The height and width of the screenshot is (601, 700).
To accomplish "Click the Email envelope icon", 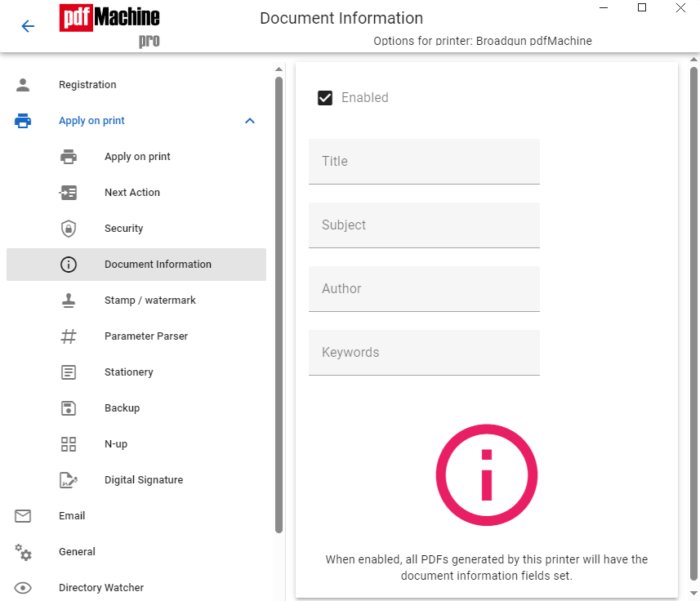I will [x=23, y=516].
